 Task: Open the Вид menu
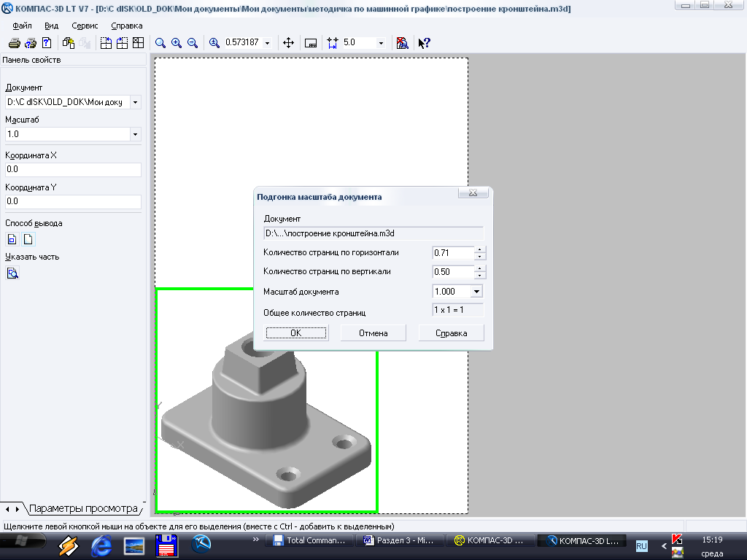click(51, 26)
